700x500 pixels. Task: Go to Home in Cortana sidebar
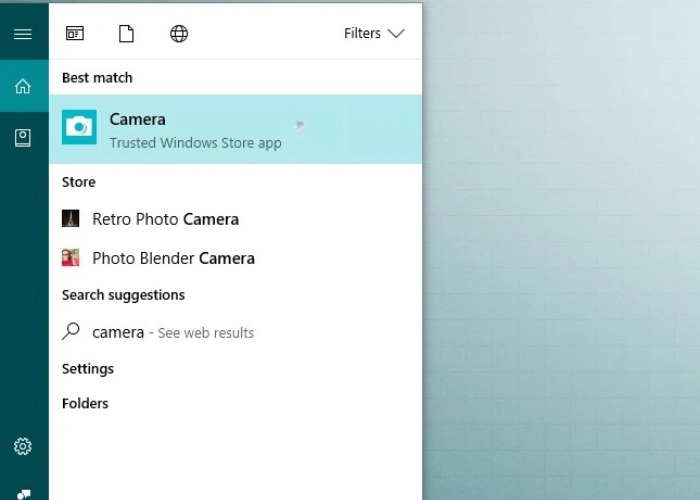pos(22,86)
